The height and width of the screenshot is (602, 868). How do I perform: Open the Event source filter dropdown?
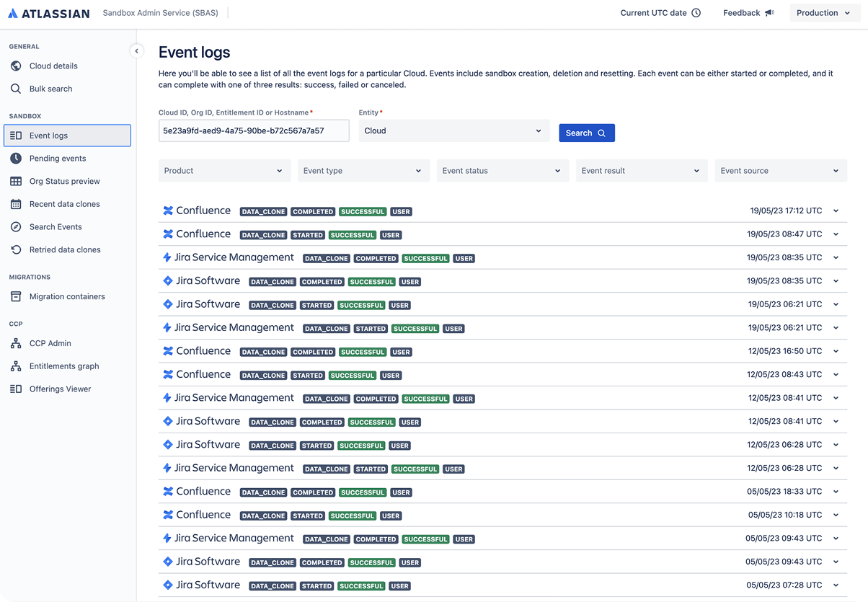pos(781,171)
